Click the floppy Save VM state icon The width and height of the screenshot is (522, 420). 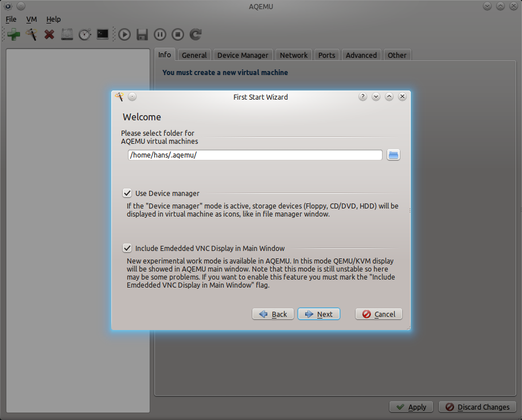[142, 34]
